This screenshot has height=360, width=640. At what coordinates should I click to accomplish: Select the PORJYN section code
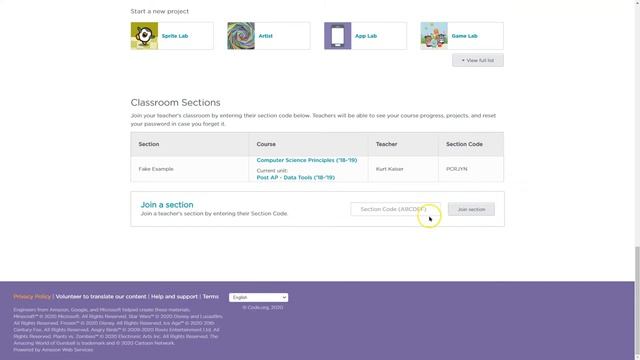click(x=456, y=169)
